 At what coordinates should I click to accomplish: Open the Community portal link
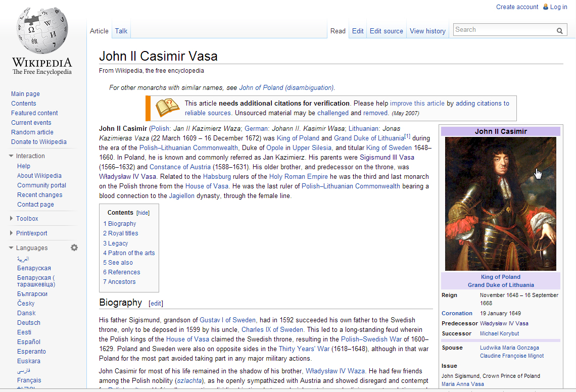point(42,185)
